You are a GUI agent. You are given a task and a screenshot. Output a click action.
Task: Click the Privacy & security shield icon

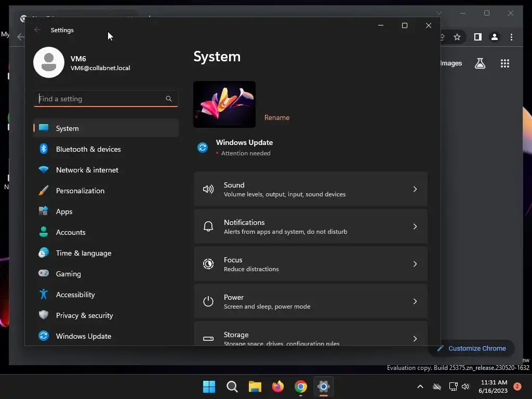coord(44,315)
